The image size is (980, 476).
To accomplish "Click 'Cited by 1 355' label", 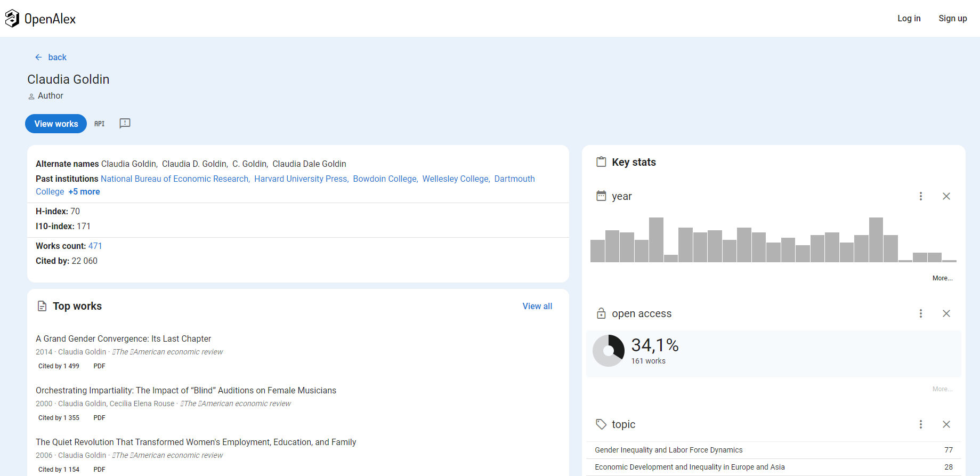I will tap(59, 418).
